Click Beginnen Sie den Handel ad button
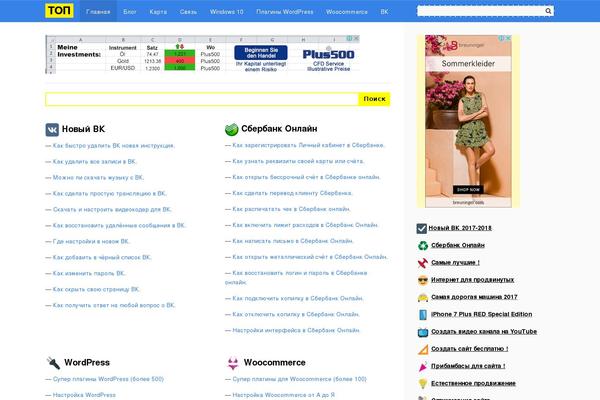Image resolution: width=600 pixels, height=400 pixels. (261, 53)
